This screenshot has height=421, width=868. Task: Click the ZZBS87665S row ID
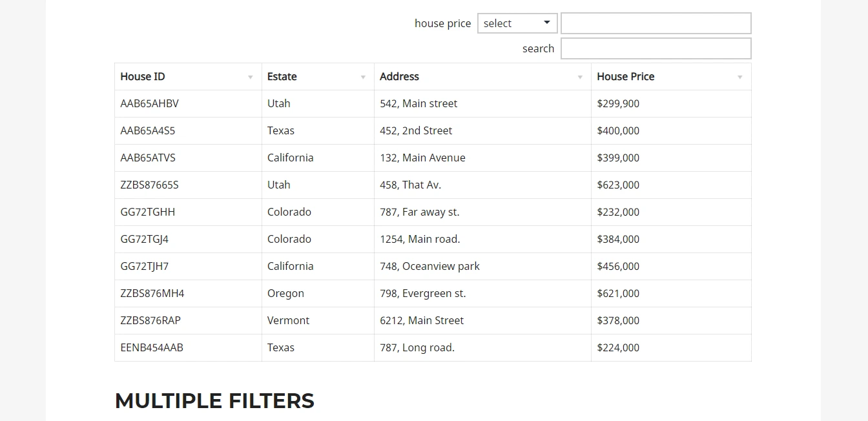[149, 185]
